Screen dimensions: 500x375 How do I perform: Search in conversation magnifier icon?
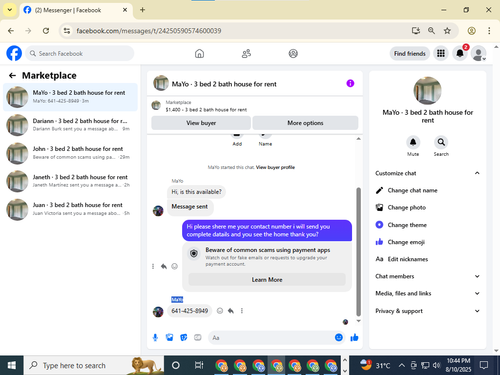coord(441,142)
